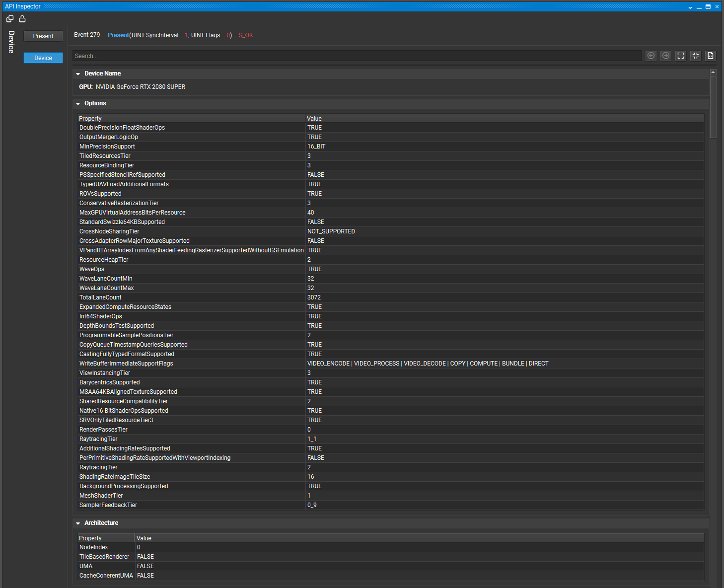Switch to the Present view
The image size is (724, 588).
click(43, 36)
